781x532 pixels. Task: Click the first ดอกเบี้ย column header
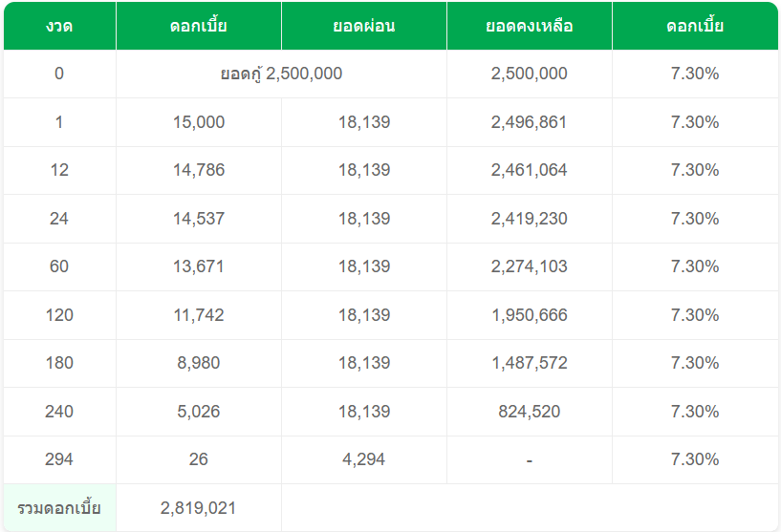coord(198,26)
